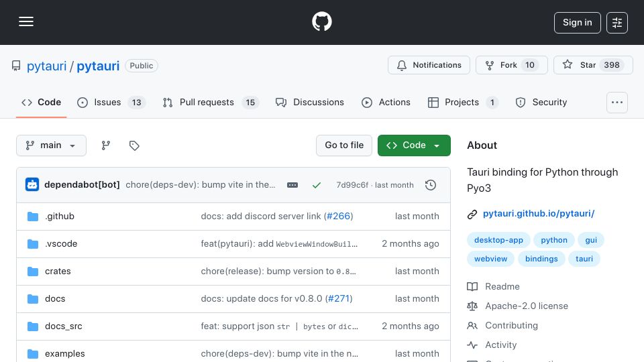Click the Notifications bell button
The height and width of the screenshot is (362, 644).
(x=429, y=65)
